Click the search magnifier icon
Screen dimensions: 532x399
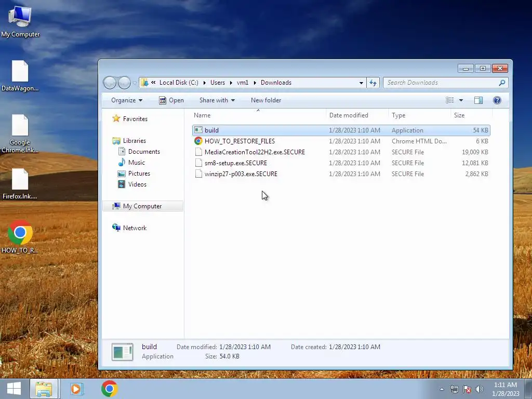pos(502,83)
